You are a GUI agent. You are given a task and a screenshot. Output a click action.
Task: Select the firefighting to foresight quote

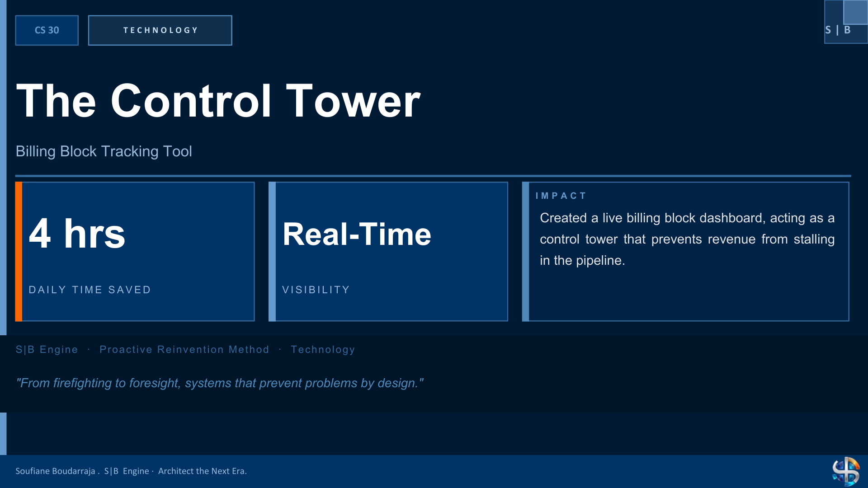click(220, 383)
